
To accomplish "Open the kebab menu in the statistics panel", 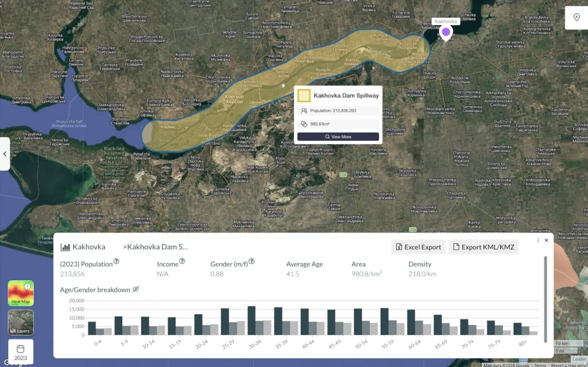I will [x=538, y=240].
